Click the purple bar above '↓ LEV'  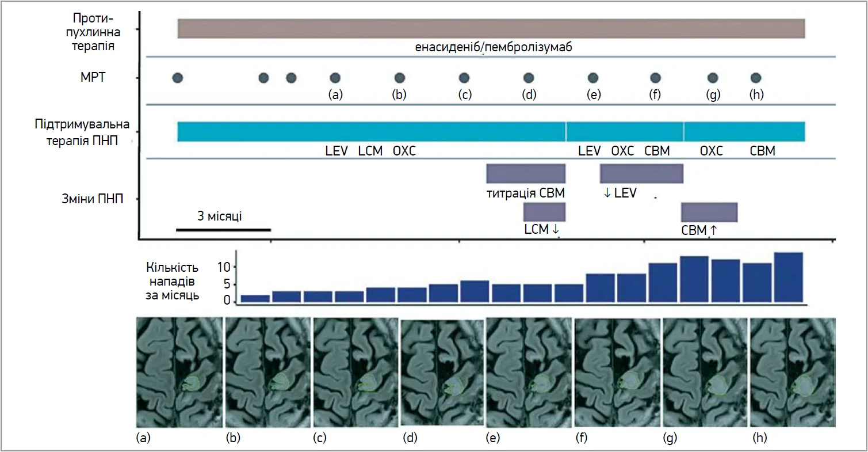(x=641, y=174)
